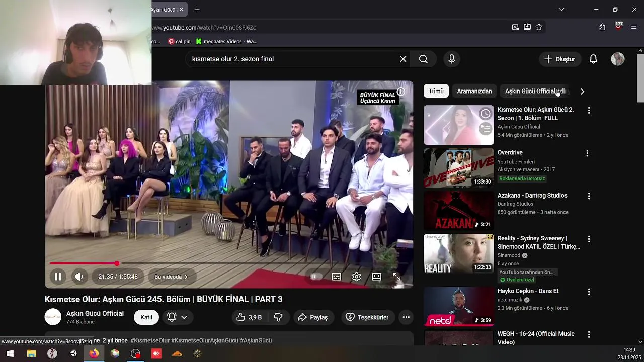The height and width of the screenshot is (362, 644).
Task: Open the 'megaates Videos' bookmark
Action: [227, 41]
